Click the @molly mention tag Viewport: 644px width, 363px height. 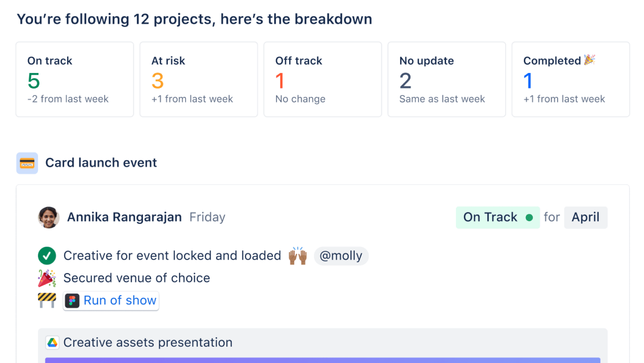(341, 256)
